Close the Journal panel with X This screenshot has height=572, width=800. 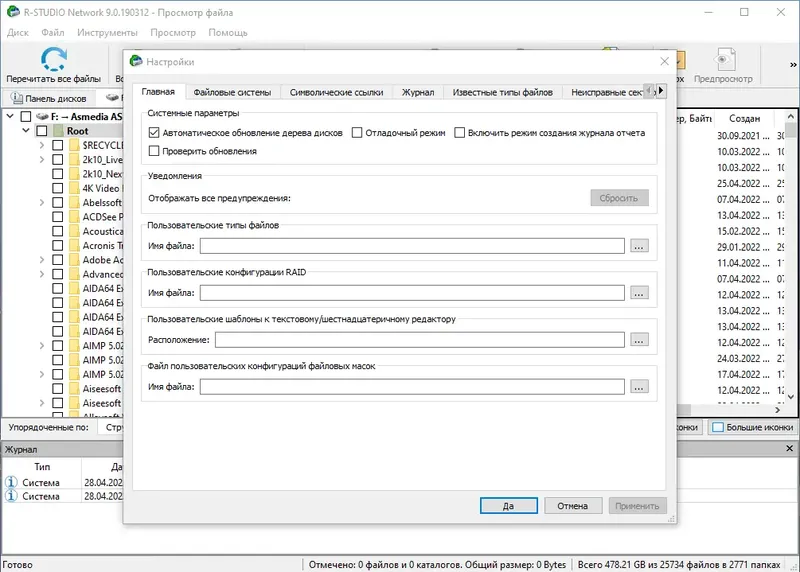[789, 449]
